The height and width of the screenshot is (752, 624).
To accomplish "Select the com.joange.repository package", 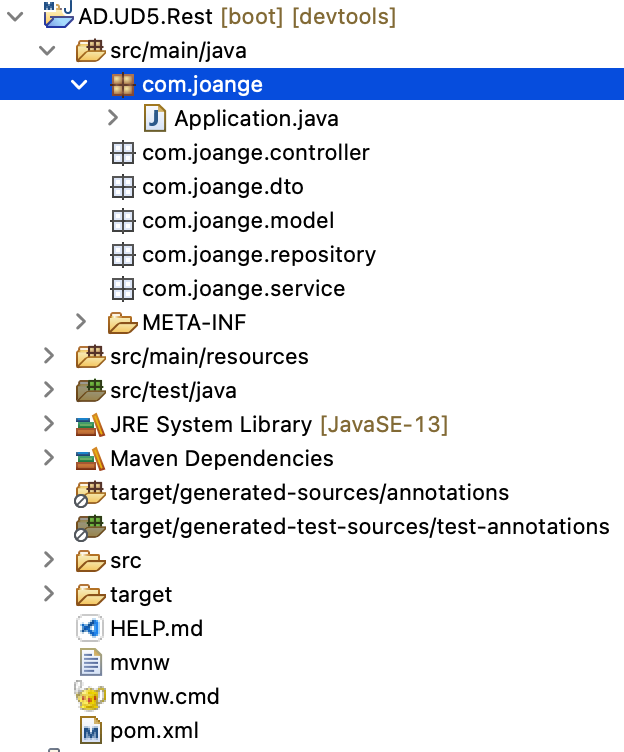I will point(258,255).
